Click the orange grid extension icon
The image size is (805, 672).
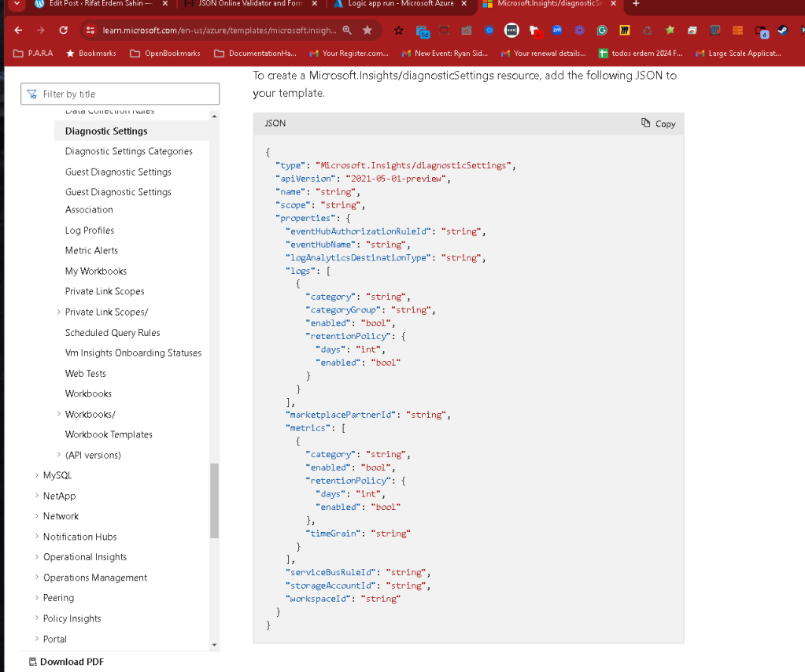(737, 30)
